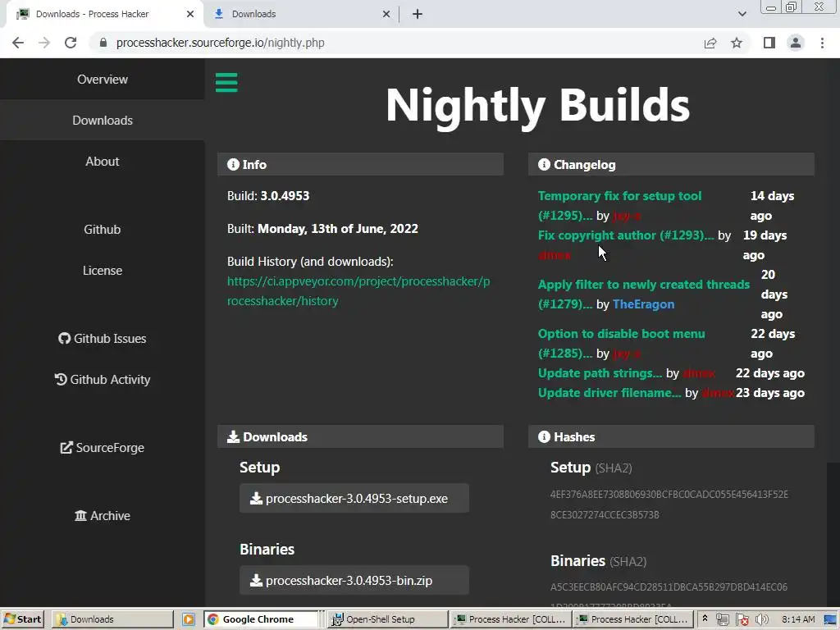
Task: Open Chrome's three-dot menu
Action: click(822, 43)
